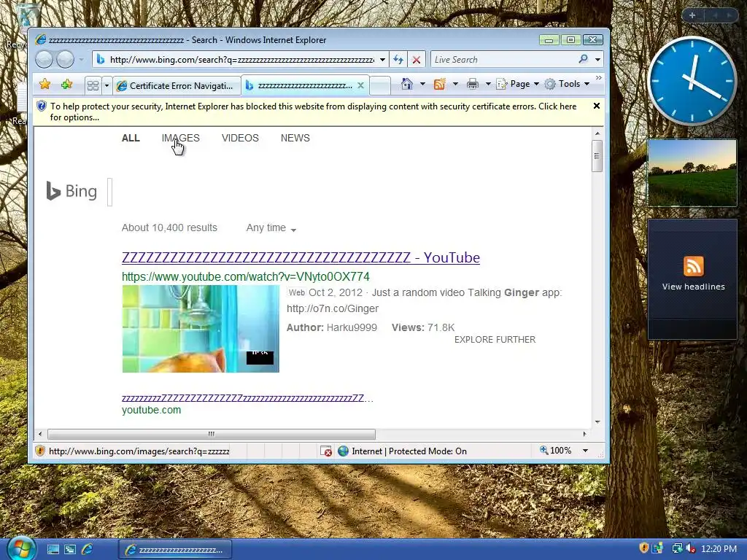
Task: Dismiss the security information bar
Action: pyautogui.click(x=597, y=106)
